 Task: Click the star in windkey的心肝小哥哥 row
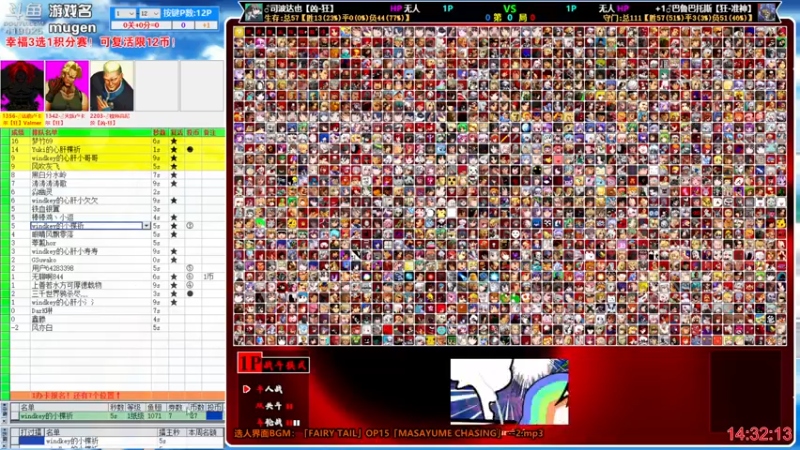pos(174,158)
